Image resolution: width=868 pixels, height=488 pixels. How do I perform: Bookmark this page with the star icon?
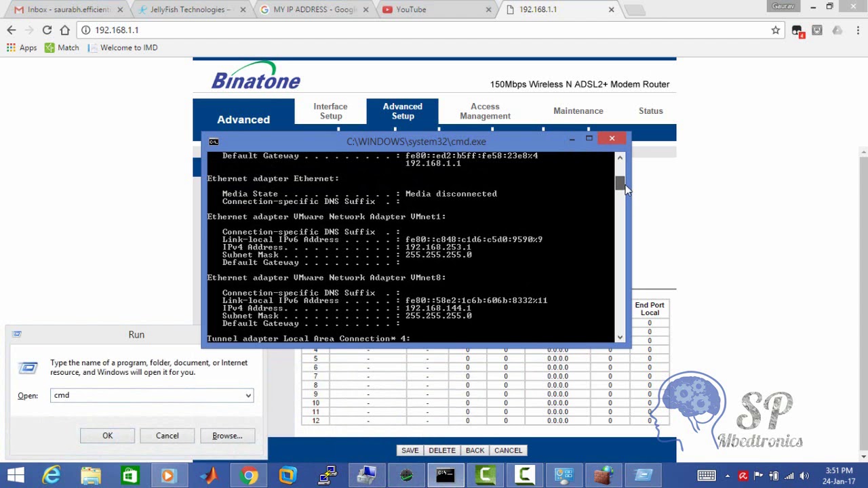click(x=776, y=30)
